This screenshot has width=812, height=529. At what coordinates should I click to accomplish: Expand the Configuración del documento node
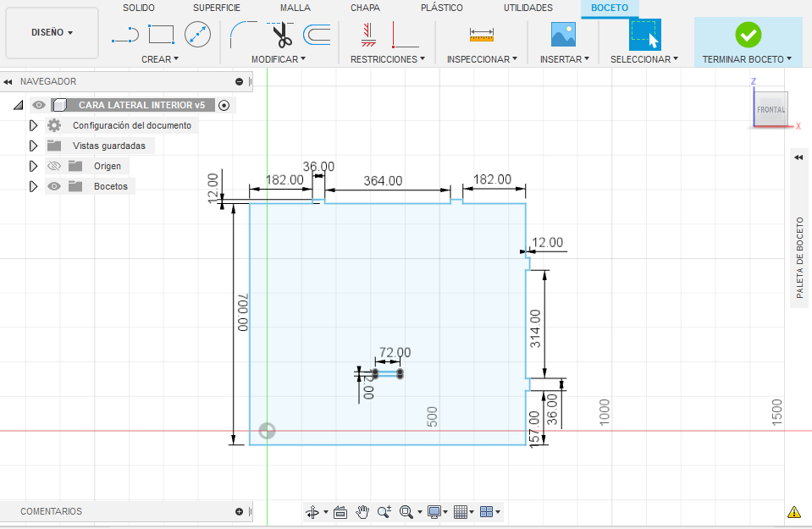34,126
